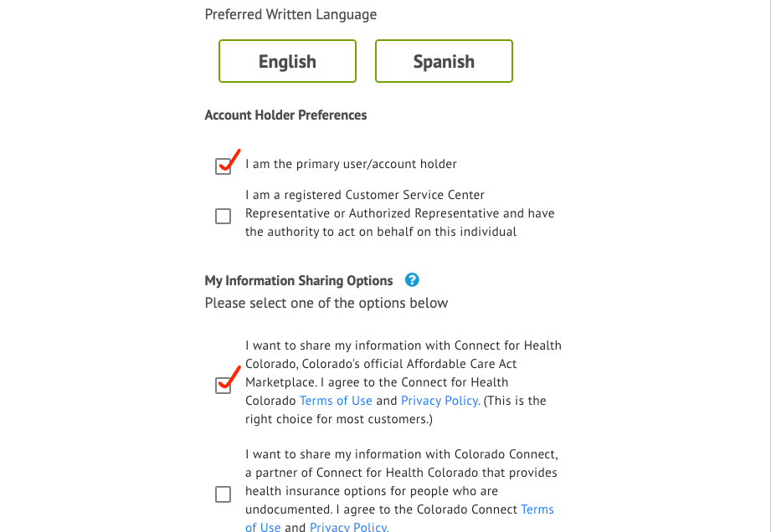Click the My Information Sharing Options heading

click(299, 280)
